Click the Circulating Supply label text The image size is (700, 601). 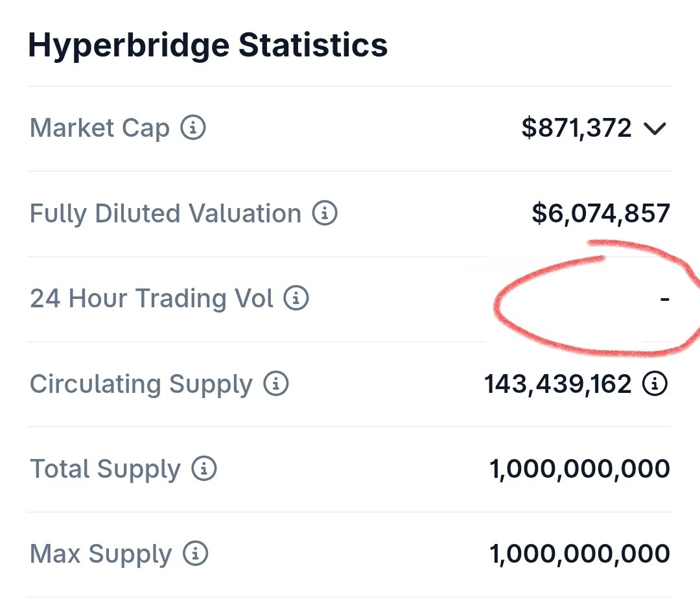141,384
